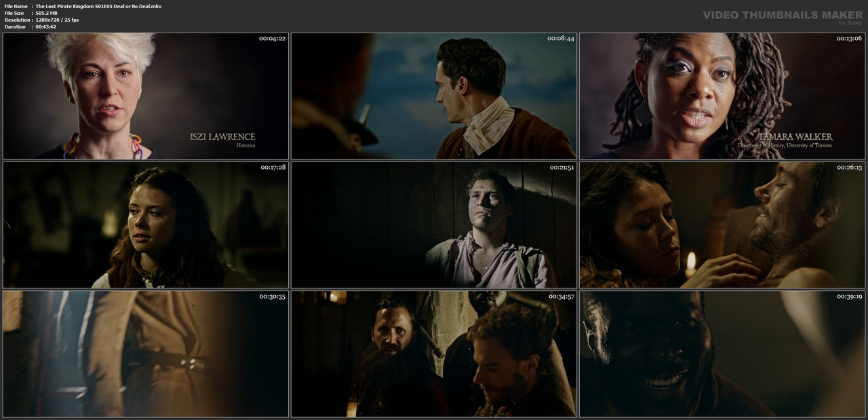Select the bearded man frame at 00:34:57
The image size is (868, 420).
pyautogui.click(x=434, y=354)
